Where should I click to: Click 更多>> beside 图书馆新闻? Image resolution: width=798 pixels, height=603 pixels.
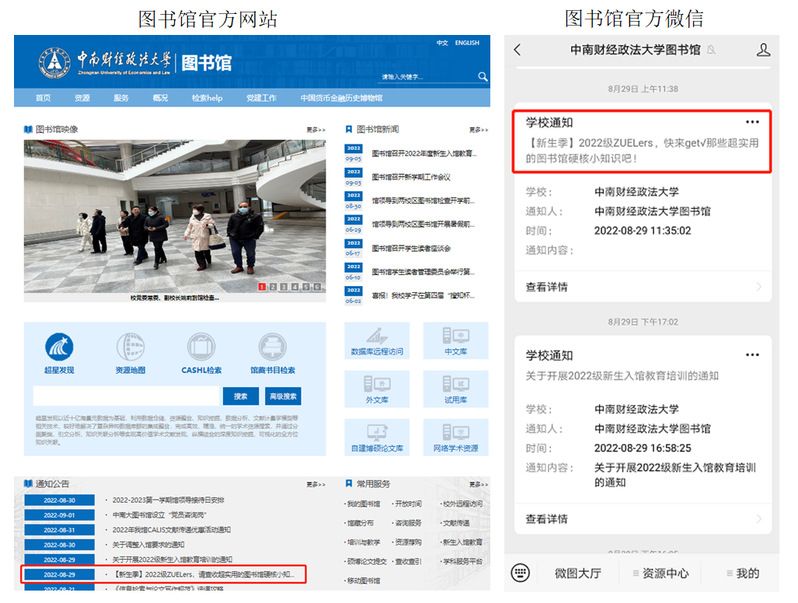pyautogui.click(x=478, y=130)
